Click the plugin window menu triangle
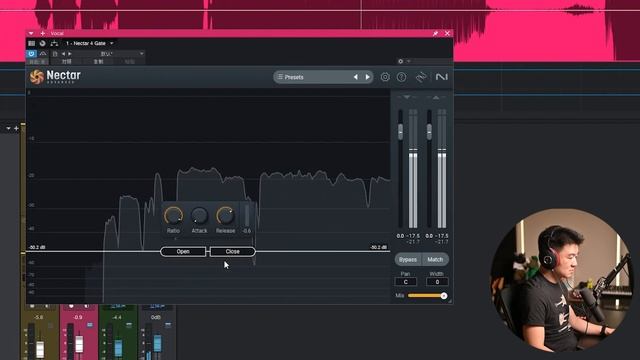Image resolution: width=640 pixels, height=360 pixels. coord(31,33)
